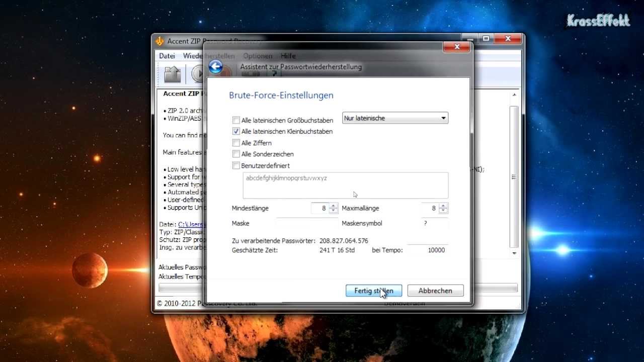This screenshot has height=362, width=644.
Task: Click the Fertig stellen button
Action: pos(373,291)
